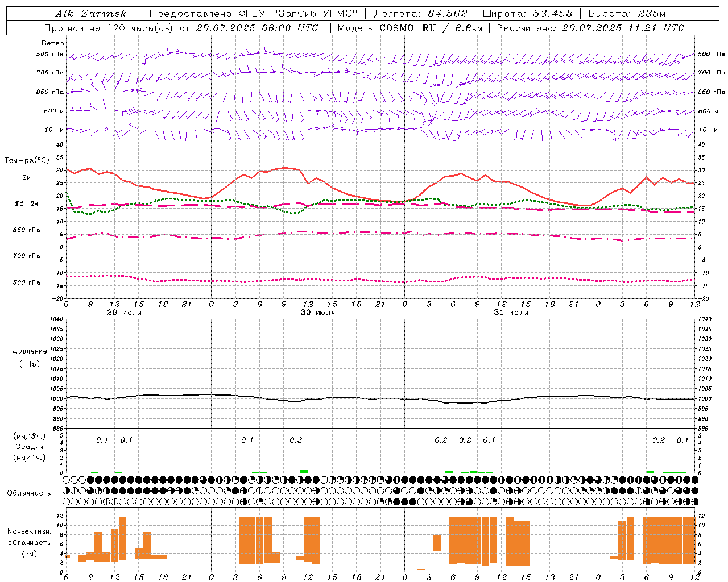This screenshot has width=728, height=582.
Task: Select left "500 гПа" wind level label
Action: pyautogui.click(x=50, y=55)
